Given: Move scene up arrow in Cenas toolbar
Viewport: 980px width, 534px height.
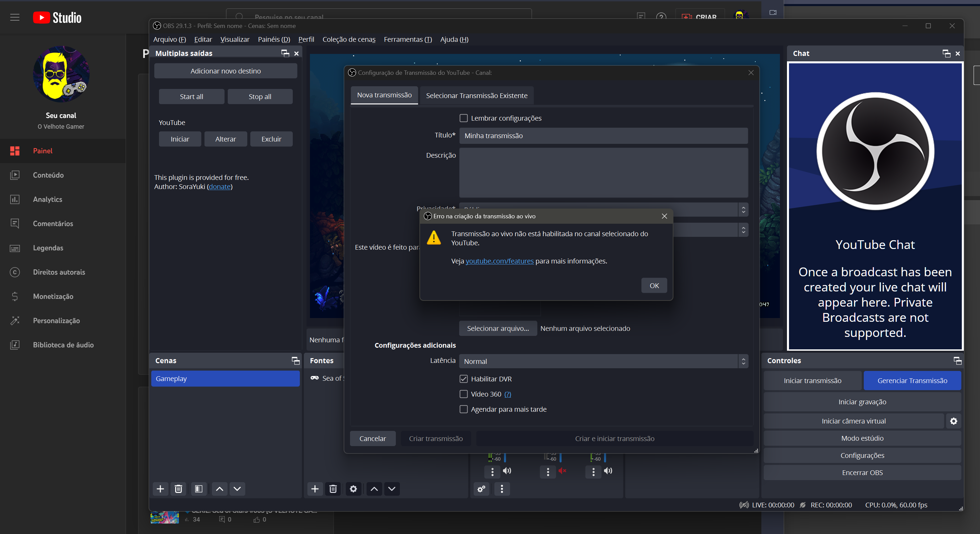Looking at the screenshot, I should (220, 489).
